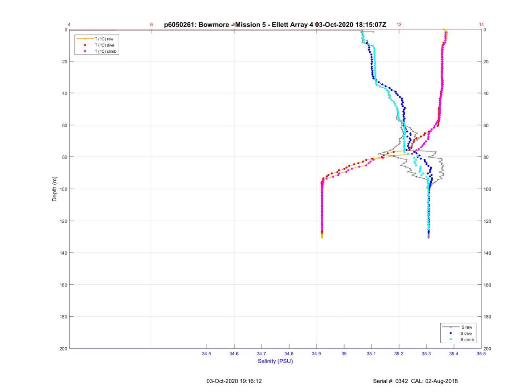This screenshot has width=532, height=392.
Task: Click the red temperature tick label 4
Action: [x=70, y=24]
